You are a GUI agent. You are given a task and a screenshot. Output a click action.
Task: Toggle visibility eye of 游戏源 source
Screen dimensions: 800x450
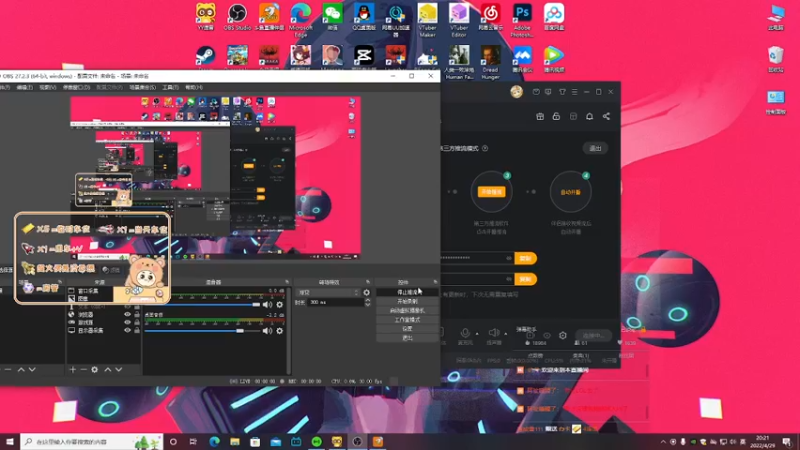point(128,322)
